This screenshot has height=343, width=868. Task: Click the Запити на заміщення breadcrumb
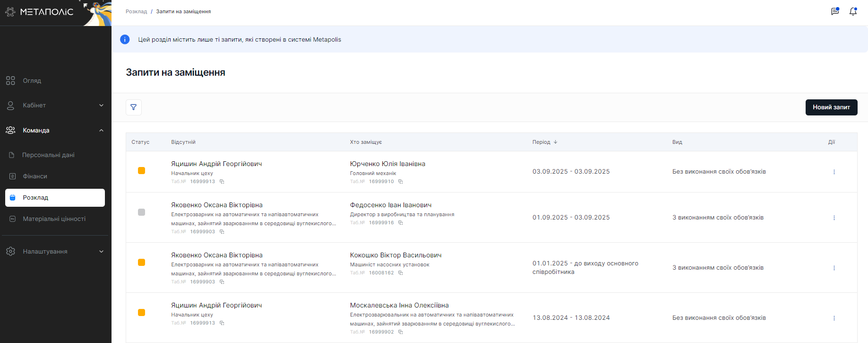click(183, 11)
